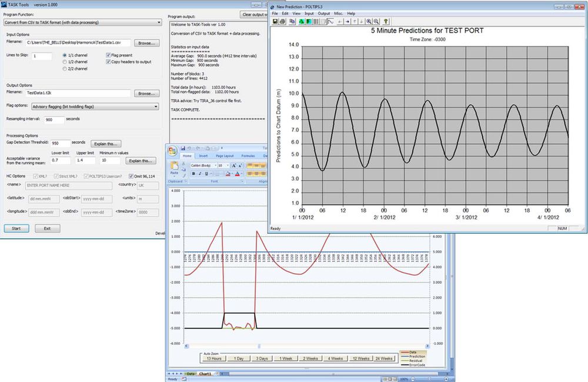
Task: Click the Exit button in TASK Tools
Action: 47,228
